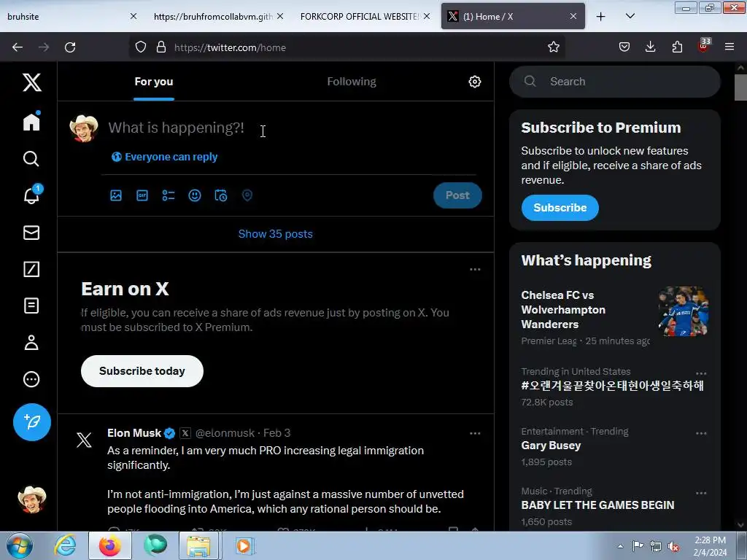Viewport: 747px width, 560px height.
Task: Click the tracking protection shield icon
Action: (x=141, y=47)
